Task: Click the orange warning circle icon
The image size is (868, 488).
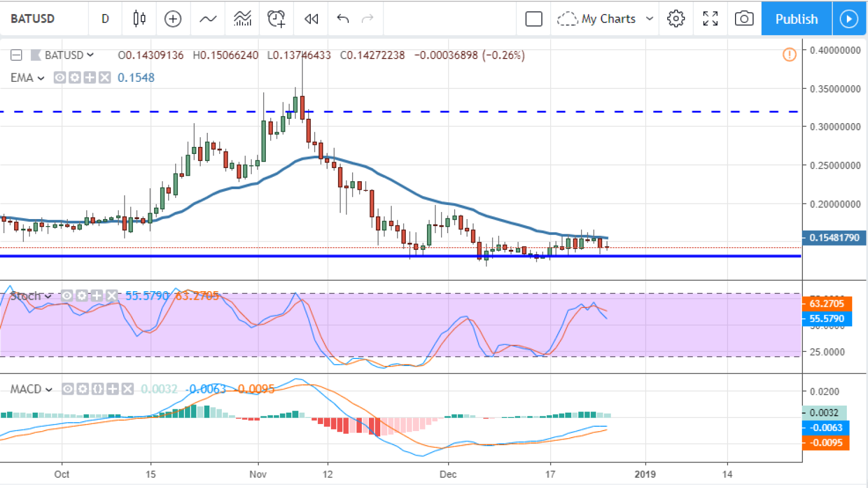Action: (x=789, y=54)
